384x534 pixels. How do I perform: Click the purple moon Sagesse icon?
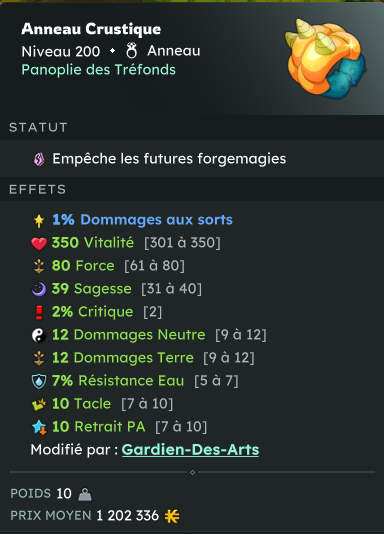click(x=39, y=289)
